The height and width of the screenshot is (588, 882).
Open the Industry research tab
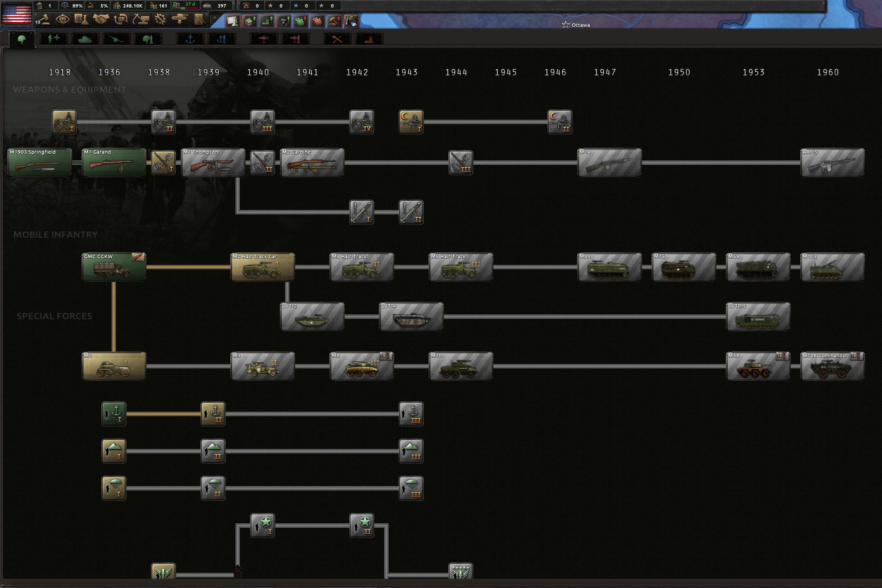[x=369, y=39]
